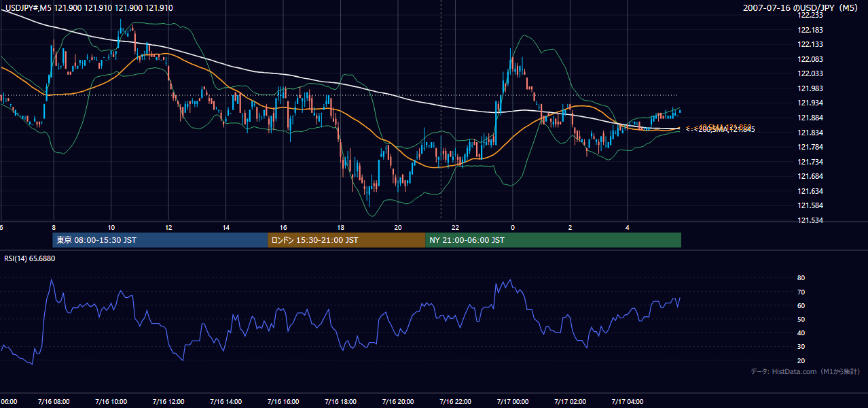Click the 70 level on RSI axis
The height and width of the screenshot is (408, 868).
801,292
